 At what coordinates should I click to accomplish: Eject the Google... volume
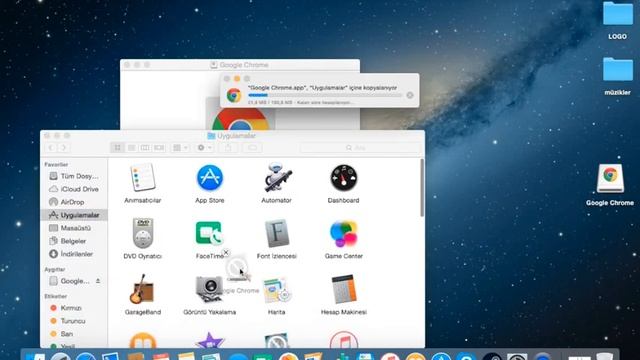click(x=98, y=281)
